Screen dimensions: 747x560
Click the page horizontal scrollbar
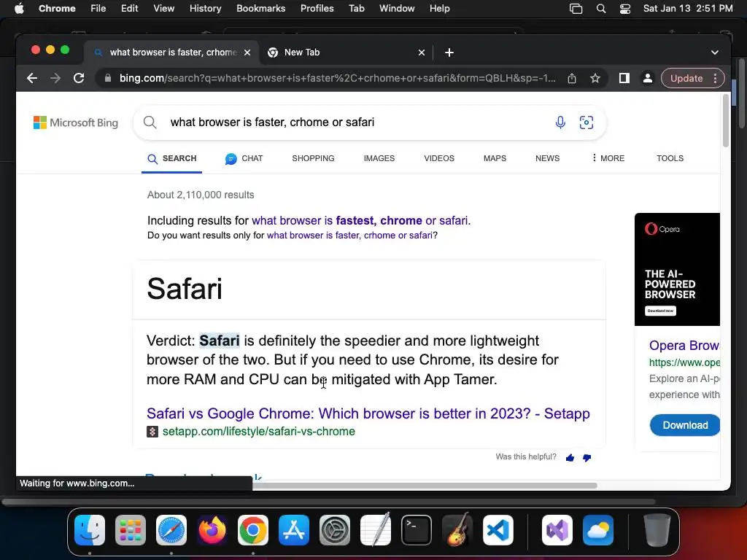424,486
